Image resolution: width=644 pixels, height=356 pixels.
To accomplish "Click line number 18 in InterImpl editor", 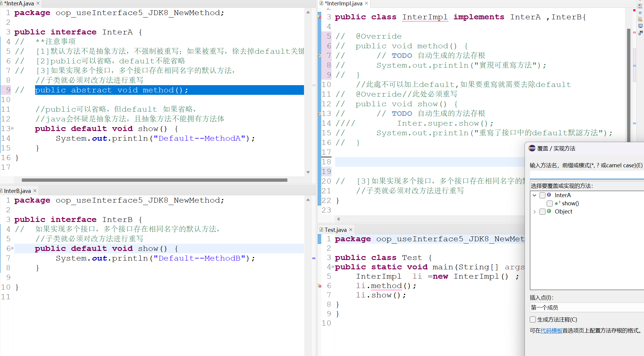I will tap(326, 162).
